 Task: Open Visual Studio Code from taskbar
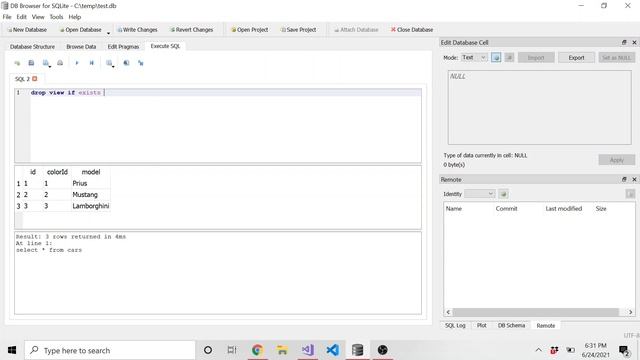pyautogui.click(x=333, y=350)
